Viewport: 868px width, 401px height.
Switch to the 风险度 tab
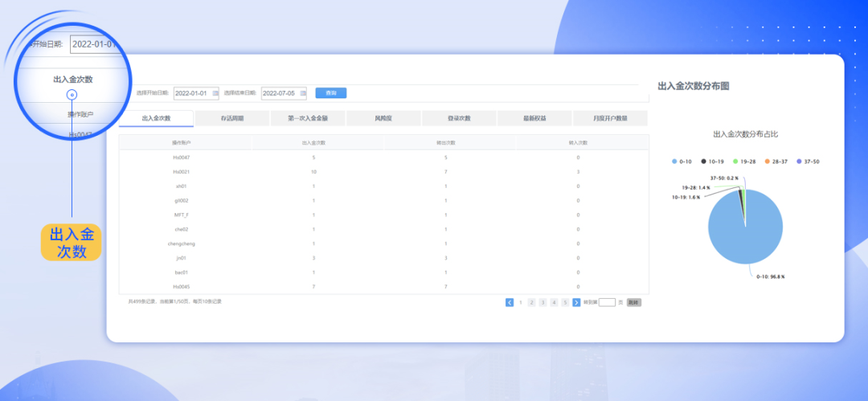383,118
